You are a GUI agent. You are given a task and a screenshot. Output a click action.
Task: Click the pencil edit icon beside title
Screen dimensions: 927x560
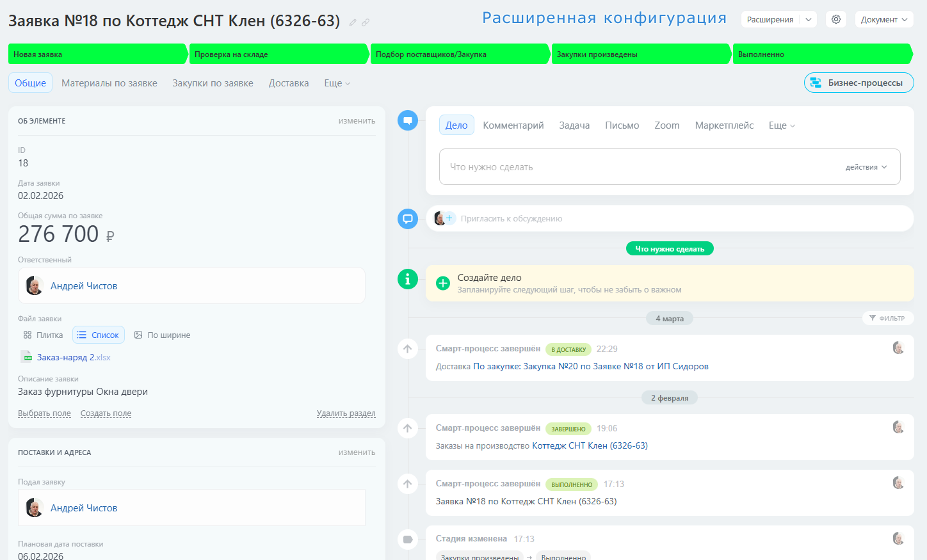point(353,22)
